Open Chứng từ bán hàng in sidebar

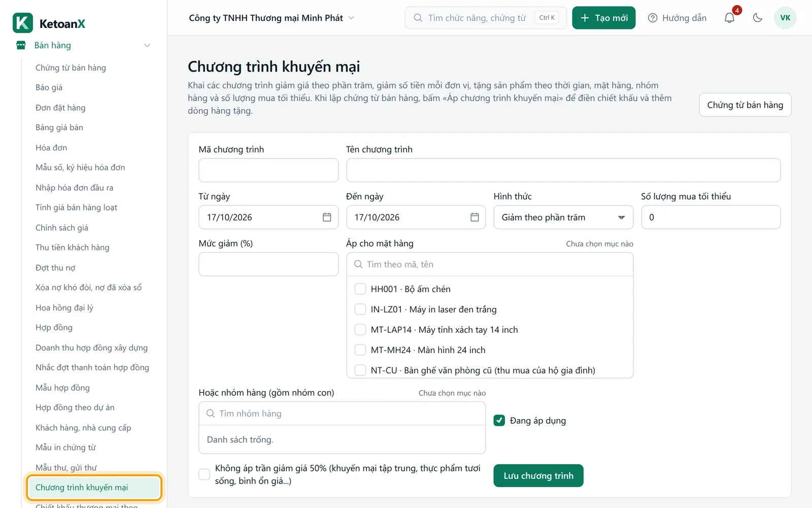pos(71,68)
